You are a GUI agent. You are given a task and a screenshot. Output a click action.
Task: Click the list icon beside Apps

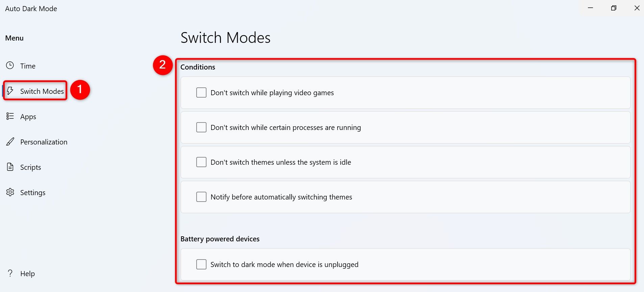click(x=10, y=116)
